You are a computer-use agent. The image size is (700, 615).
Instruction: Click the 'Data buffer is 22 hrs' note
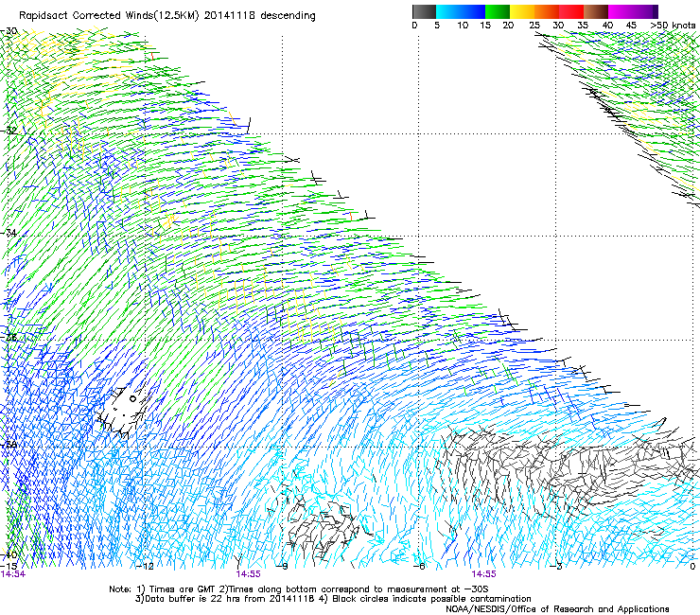pos(225,599)
